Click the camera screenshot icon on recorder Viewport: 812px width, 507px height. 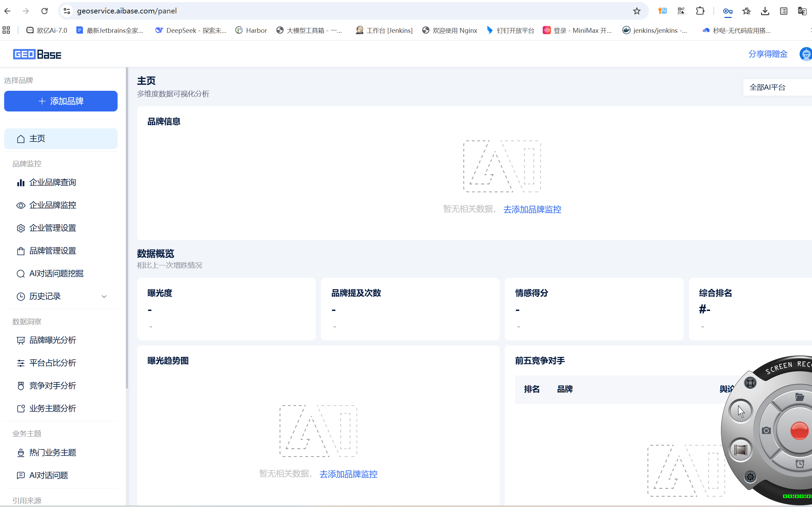(766, 430)
